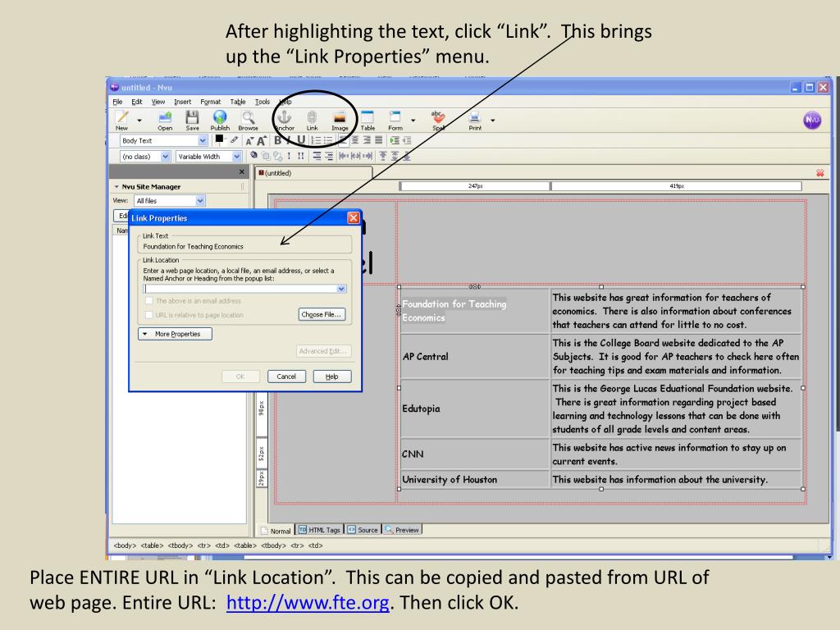Toggle Bold formatting

277,140
